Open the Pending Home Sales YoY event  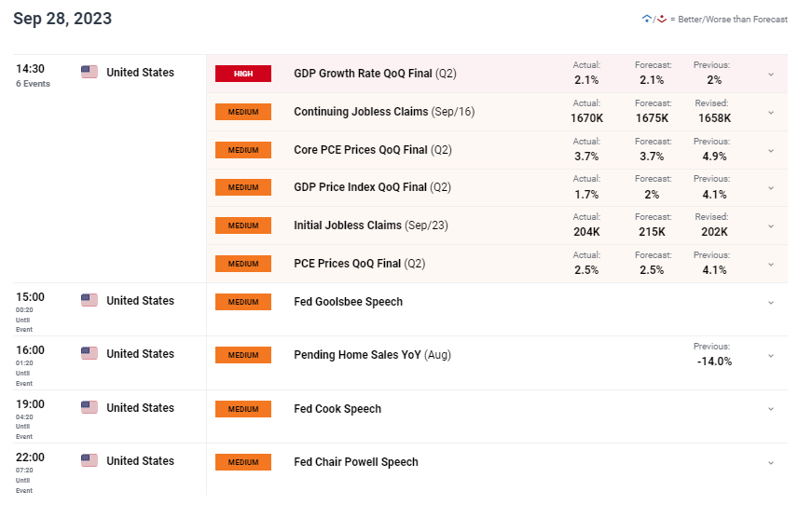click(372, 355)
